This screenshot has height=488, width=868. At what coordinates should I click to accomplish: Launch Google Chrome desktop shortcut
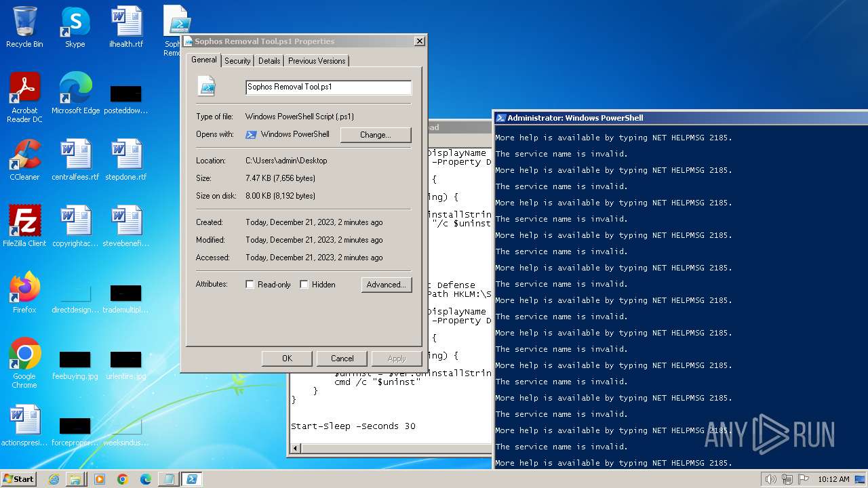pyautogui.click(x=24, y=363)
